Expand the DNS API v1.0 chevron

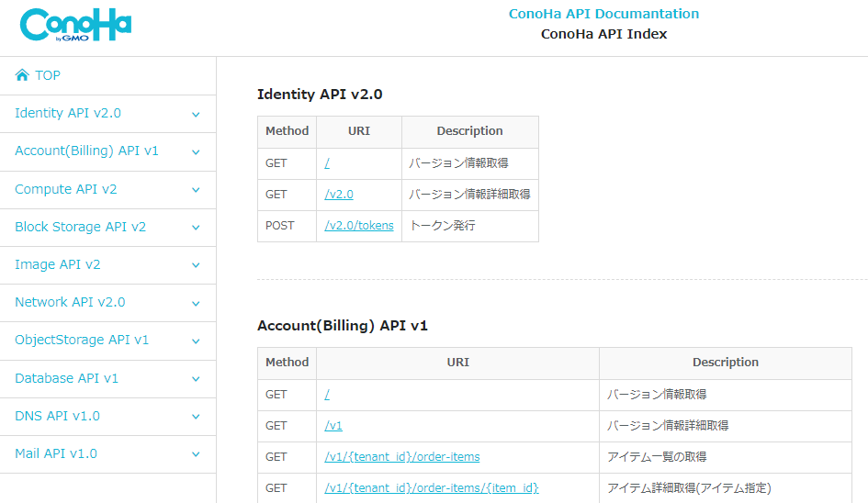(x=196, y=417)
